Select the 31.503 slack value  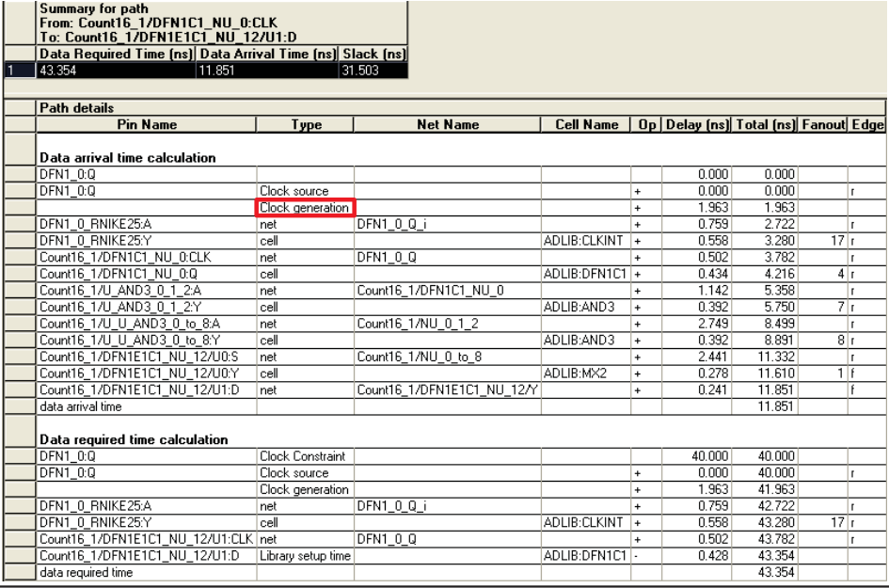click(373, 71)
